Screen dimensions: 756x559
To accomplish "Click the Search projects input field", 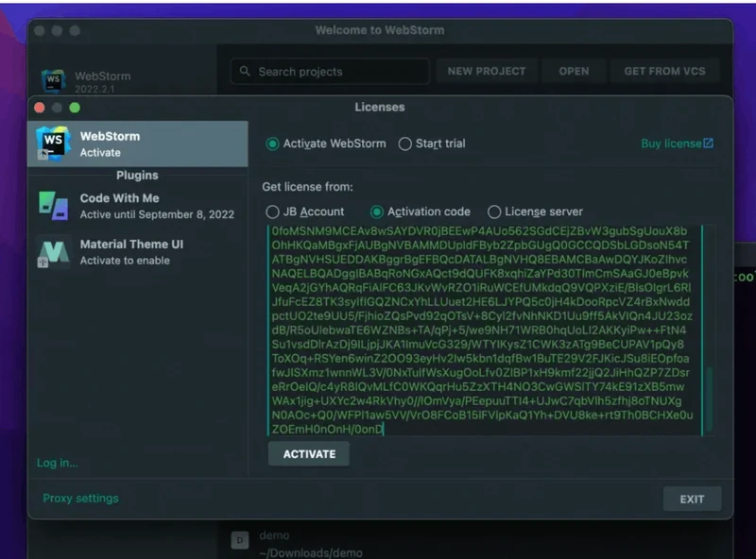I will [331, 72].
